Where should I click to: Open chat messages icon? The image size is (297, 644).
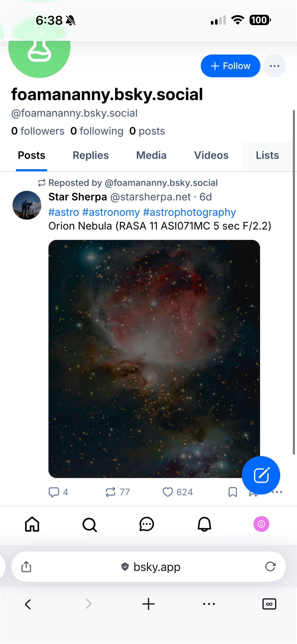pyautogui.click(x=146, y=524)
